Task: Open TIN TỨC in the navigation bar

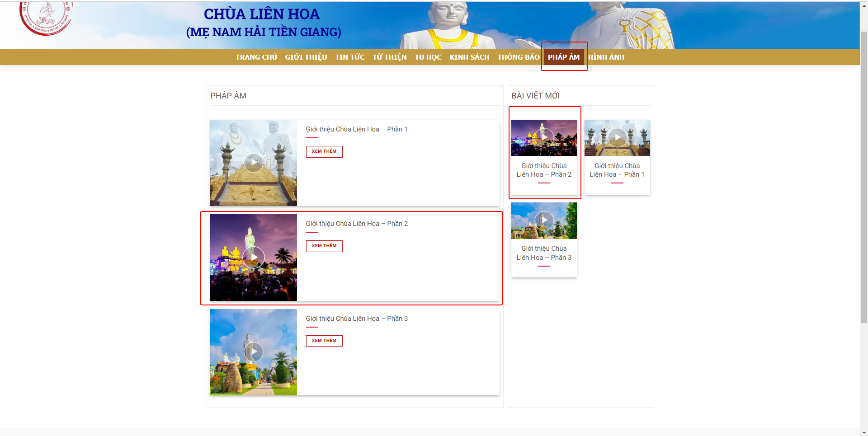Action: point(350,57)
